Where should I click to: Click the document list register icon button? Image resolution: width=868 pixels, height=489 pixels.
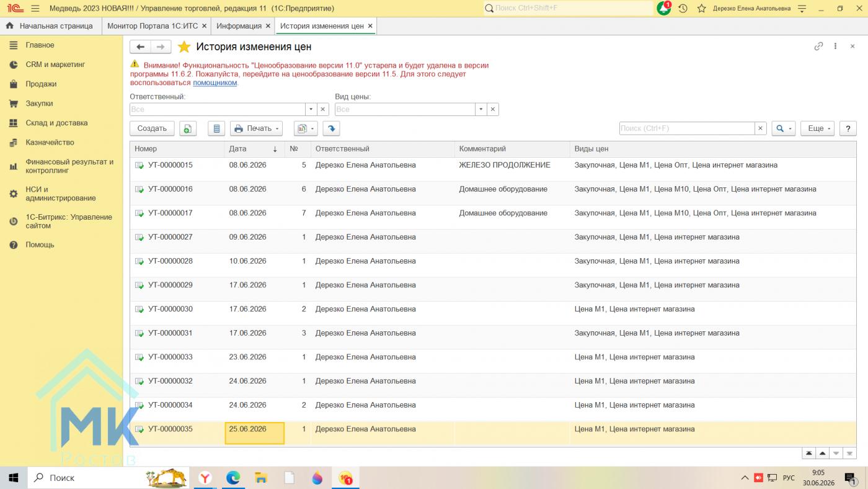216,128
